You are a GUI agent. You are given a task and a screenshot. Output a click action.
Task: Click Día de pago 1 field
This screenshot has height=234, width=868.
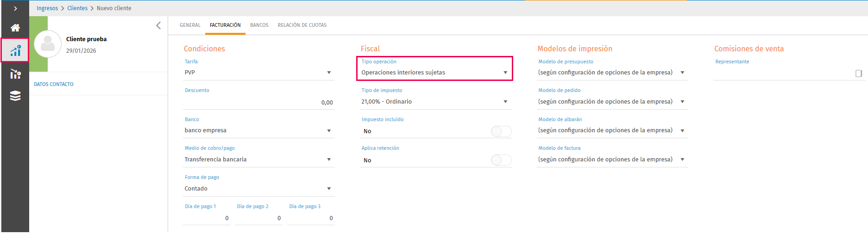coord(207,218)
